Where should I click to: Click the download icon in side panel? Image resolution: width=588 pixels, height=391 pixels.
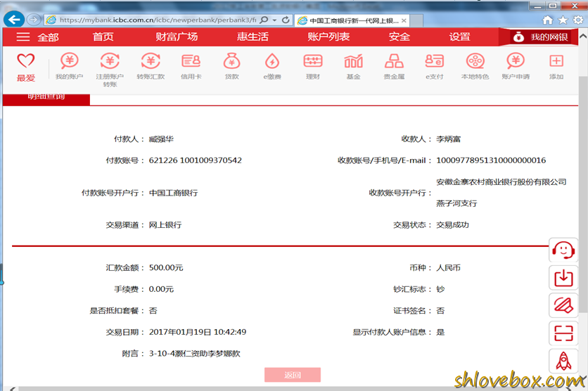coord(563,278)
